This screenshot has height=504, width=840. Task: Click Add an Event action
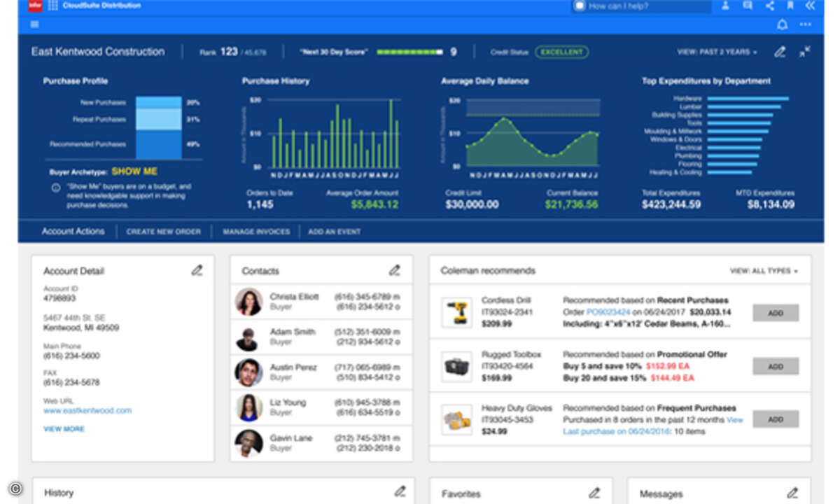(x=335, y=232)
